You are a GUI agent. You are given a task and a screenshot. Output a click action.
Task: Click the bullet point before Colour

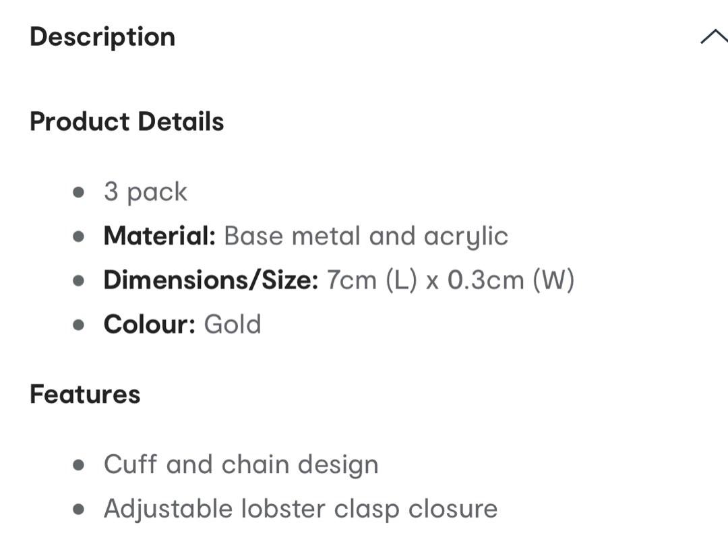[80, 325]
